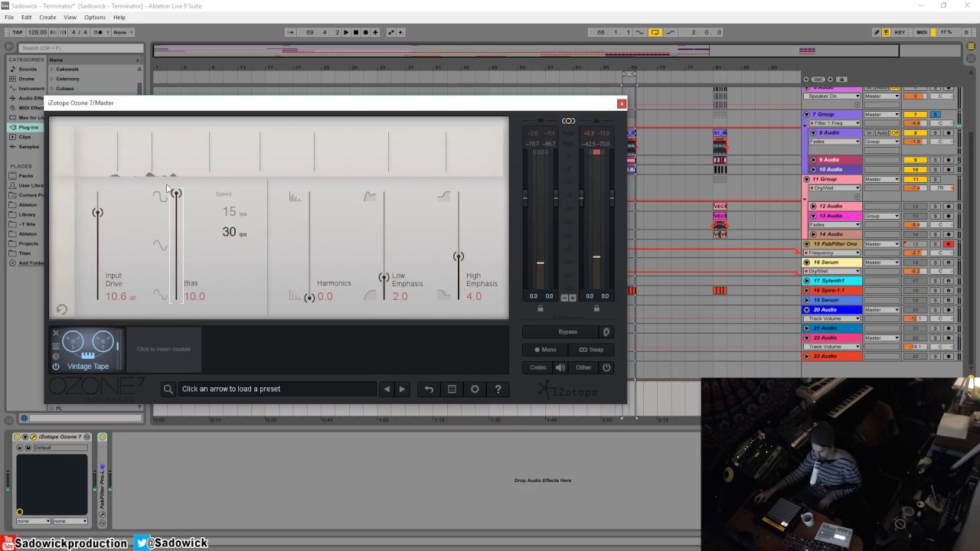Open the Track Volume chooser under 20 Audio

coord(832,318)
